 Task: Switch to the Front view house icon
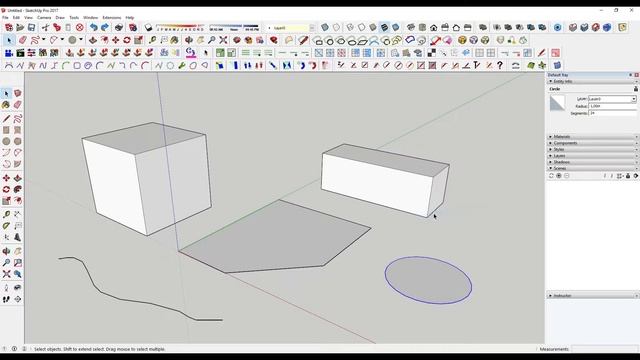[x=433, y=28]
